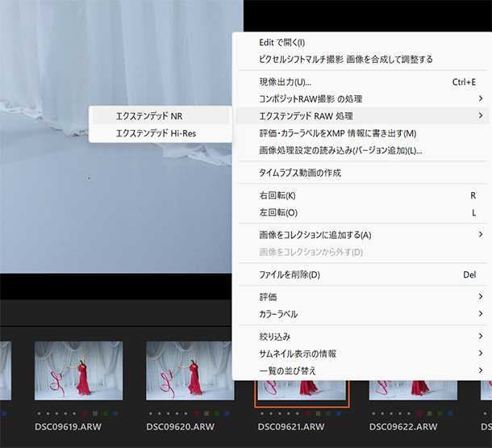Apply blue color label to DSC09621.ARW
This screenshot has width=492, height=448.
pyautogui.click(x=339, y=413)
